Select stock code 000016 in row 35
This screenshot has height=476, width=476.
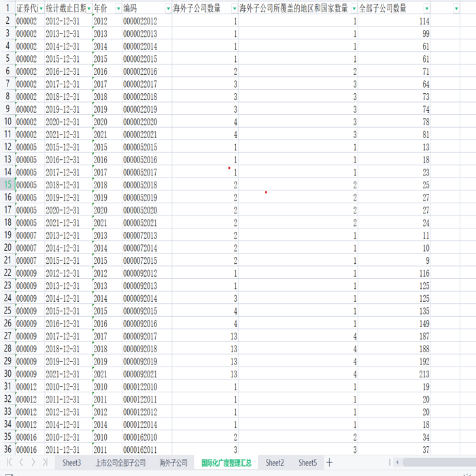[30, 437]
